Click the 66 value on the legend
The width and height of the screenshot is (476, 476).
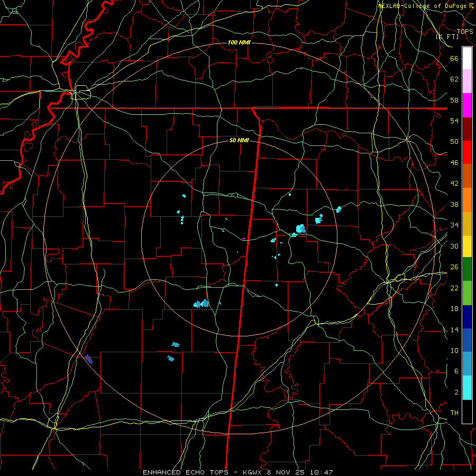tap(454, 58)
